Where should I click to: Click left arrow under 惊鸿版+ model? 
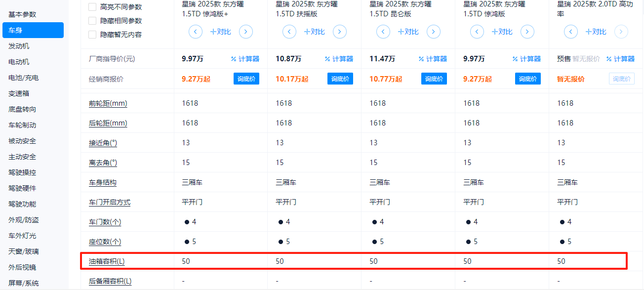point(196,32)
